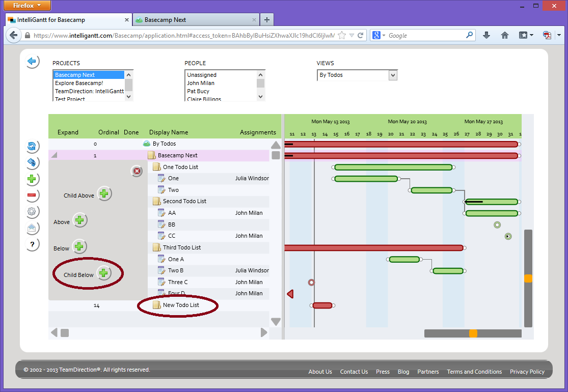This screenshot has height=392, width=568.
Task: Click the blue back arrow icon
Action: tap(32, 62)
